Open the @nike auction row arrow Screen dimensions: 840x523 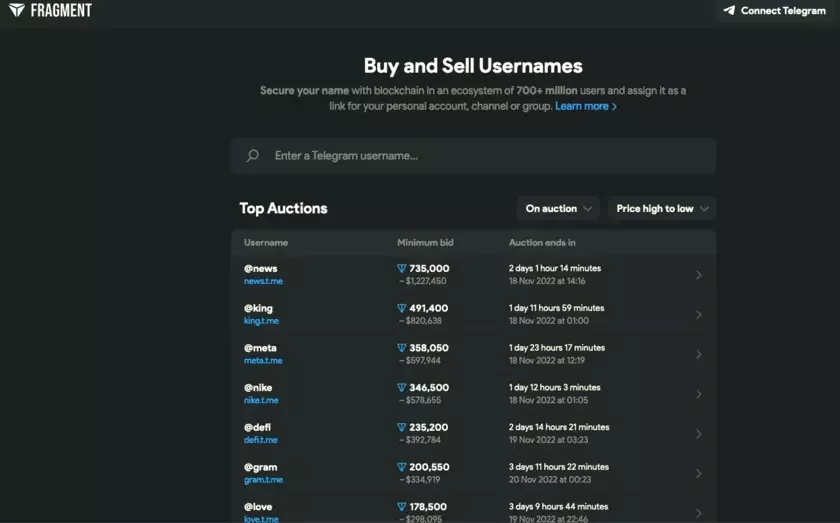coord(699,394)
